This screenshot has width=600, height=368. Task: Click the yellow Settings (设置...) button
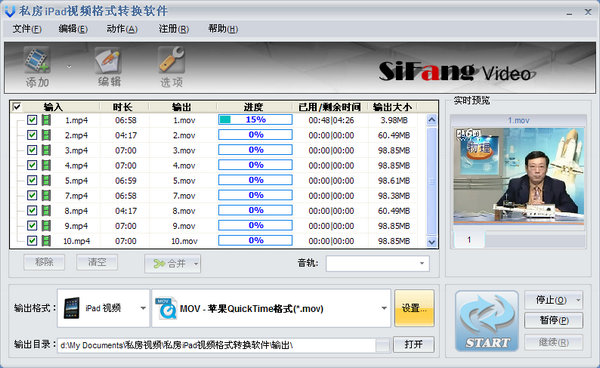(414, 308)
